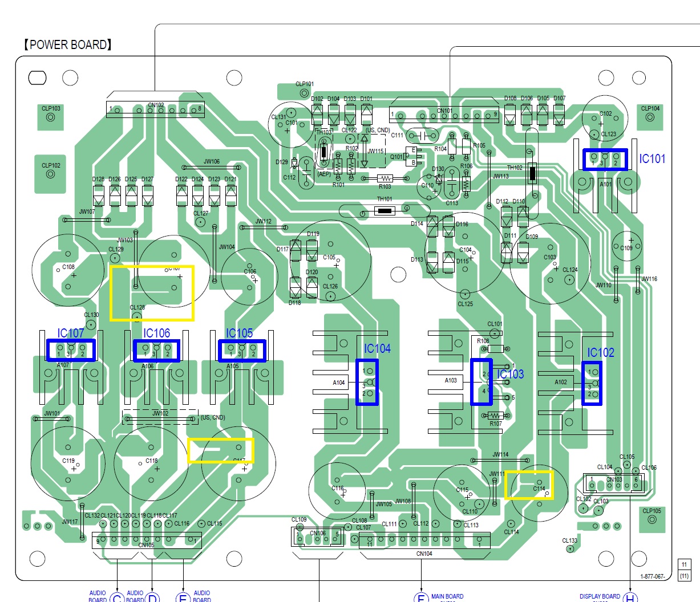Click the TH101 thermistor symbol
This screenshot has width=700, height=602.
pos(385,211)
